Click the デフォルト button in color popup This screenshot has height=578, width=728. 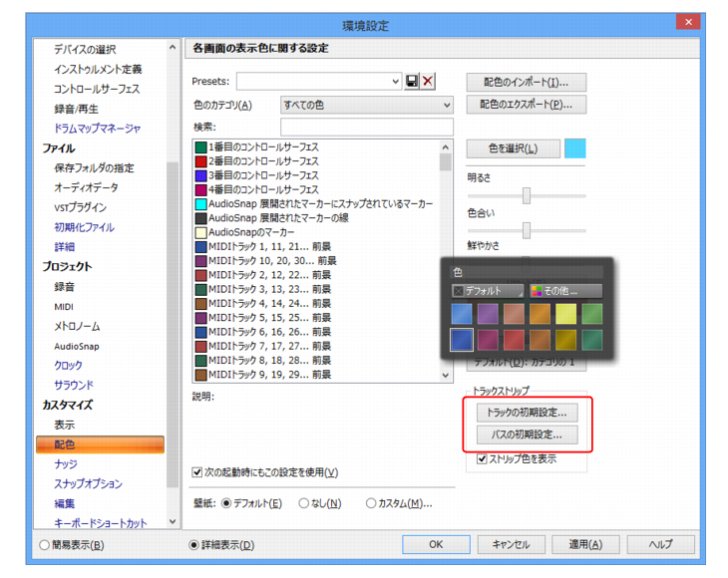pyautogui.click(x=488, y=291)
